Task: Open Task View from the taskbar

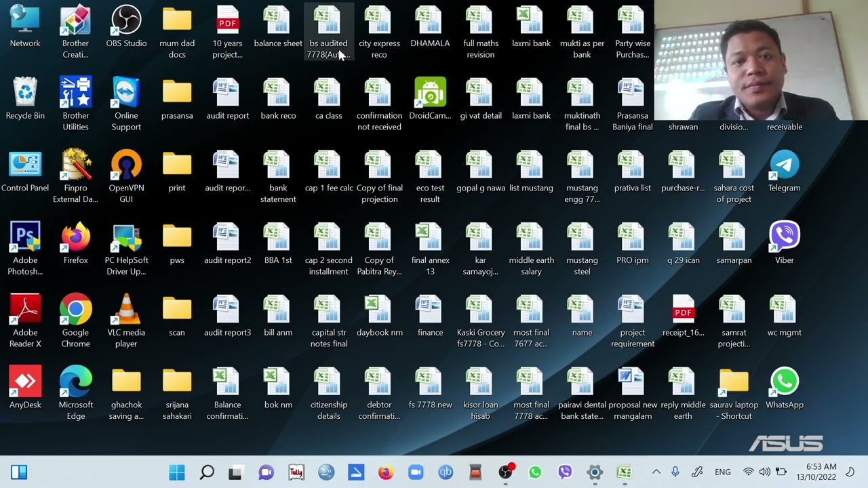Action: coord(236,472)
